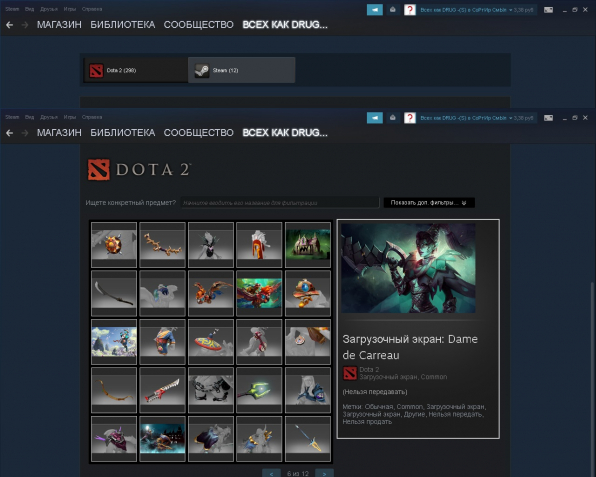Click the small Dota 2 icon in item details
Viewport: 596px width, 477px height.
(x=350, y=373)
